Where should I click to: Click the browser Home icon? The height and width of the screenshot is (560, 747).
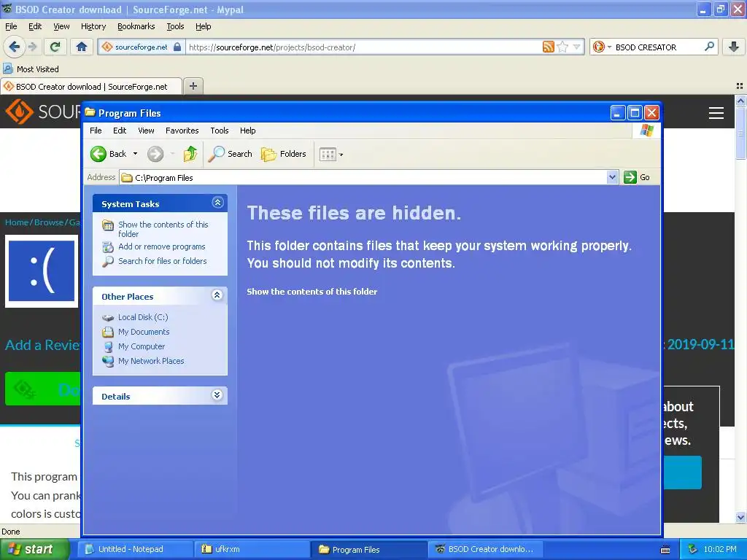point(82,47)
